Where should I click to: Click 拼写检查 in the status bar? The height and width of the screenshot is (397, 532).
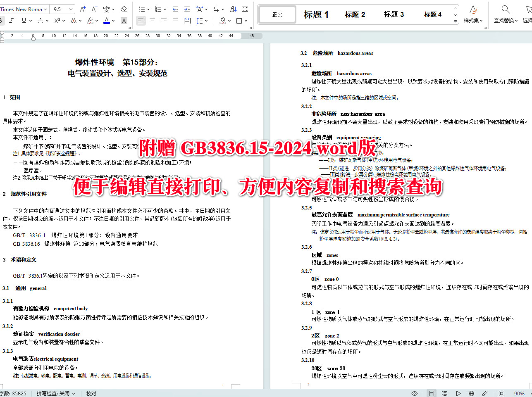(x=53, y=393)
